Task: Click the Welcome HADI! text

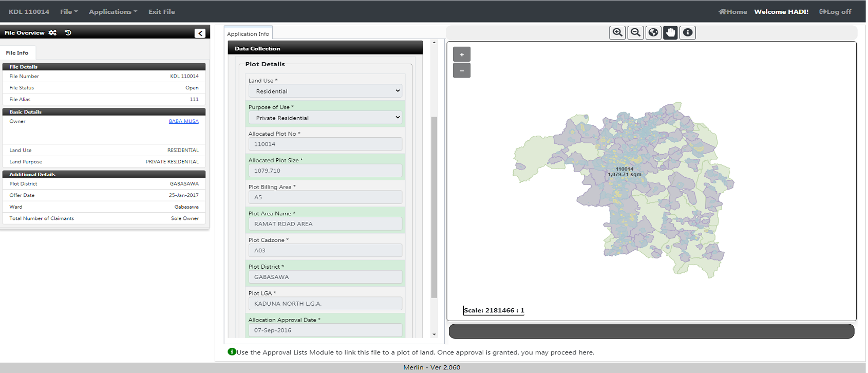Action: click(x=781, y=11)
